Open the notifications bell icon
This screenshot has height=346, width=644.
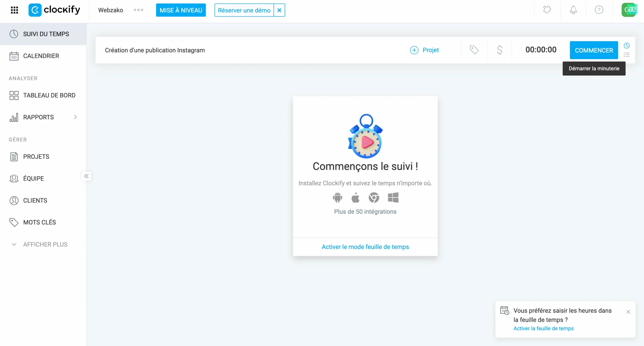[x=573, y=10]
